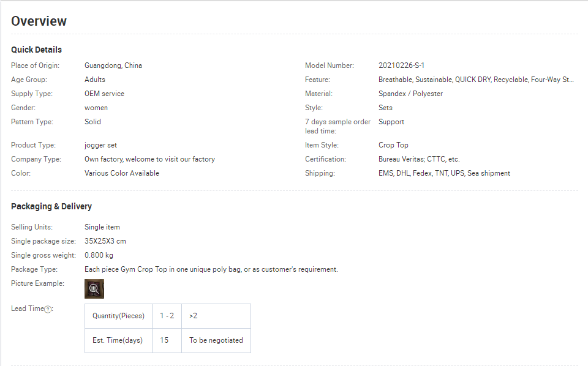Viewport: 588px width, 366px height.
Task: Click the 'Lead Time' label text
Action: tap(28, 308)
